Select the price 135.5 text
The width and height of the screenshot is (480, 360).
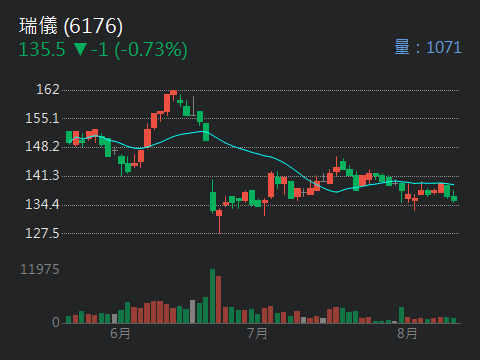point(42,50)
